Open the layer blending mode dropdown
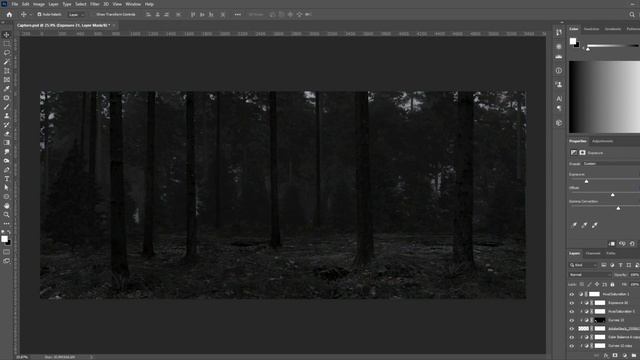Image resolution: width=640 pixels, height=360 pixels. tap(590, 275)
